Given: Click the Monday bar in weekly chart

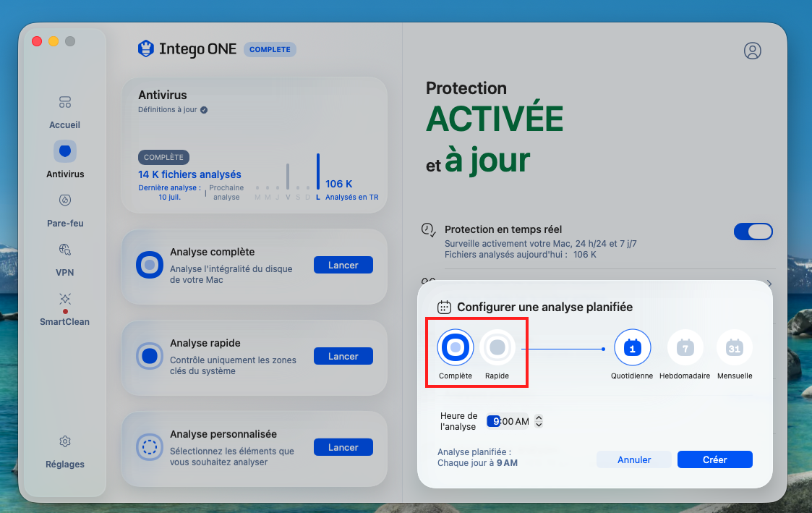Looking at the screenshot, I should pos(318,172).
